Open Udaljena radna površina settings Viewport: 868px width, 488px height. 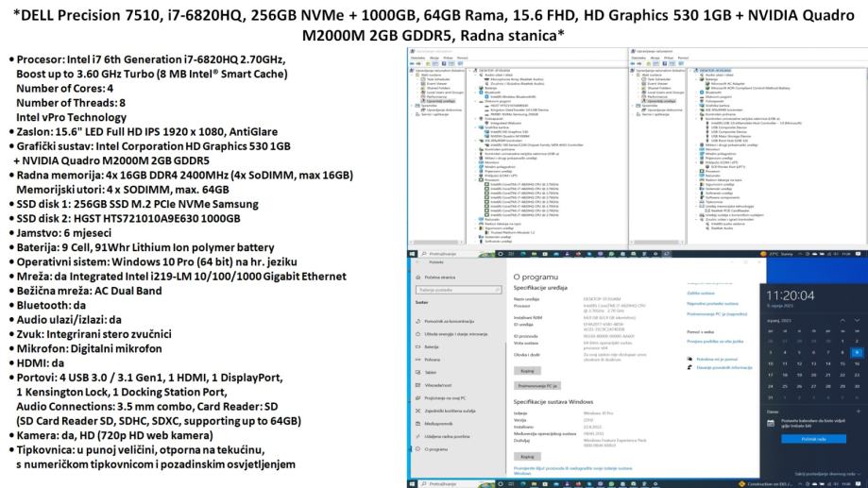pyautogui.click(x=442, y=436)
